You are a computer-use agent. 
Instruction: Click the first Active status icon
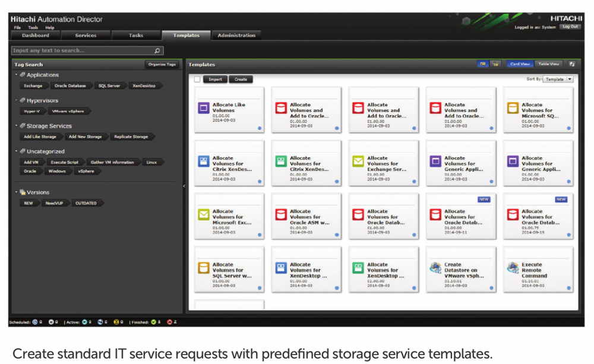(84, 322)
